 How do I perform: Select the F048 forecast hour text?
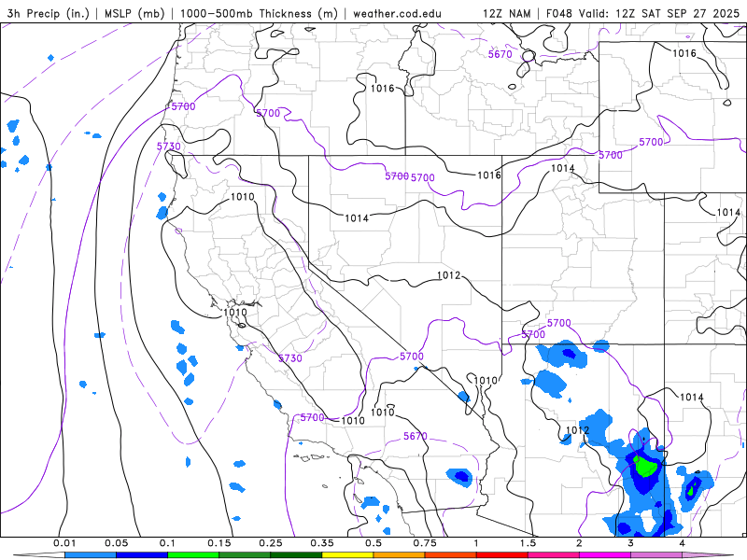click(558, 13)
